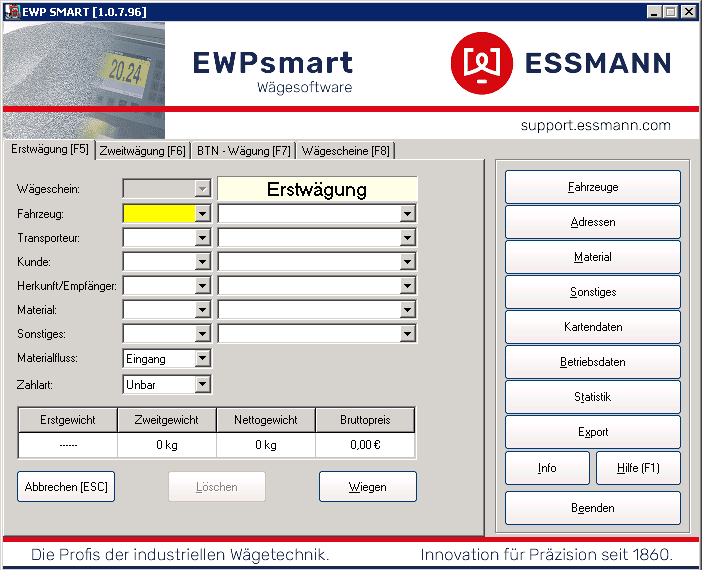The image size is (702, 570).
Task: Click the Statistik button
Action: 592,397
